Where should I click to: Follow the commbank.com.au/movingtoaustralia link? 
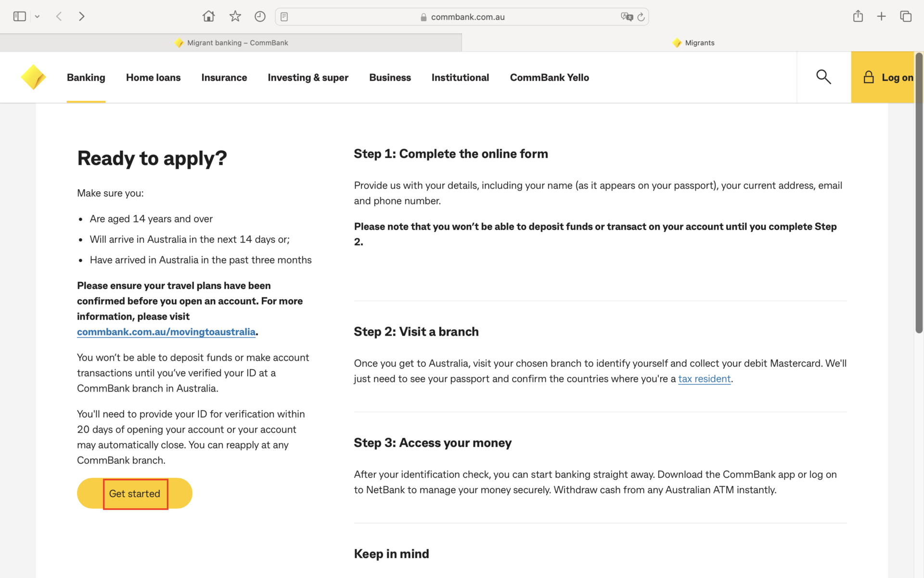pos(166,332)
